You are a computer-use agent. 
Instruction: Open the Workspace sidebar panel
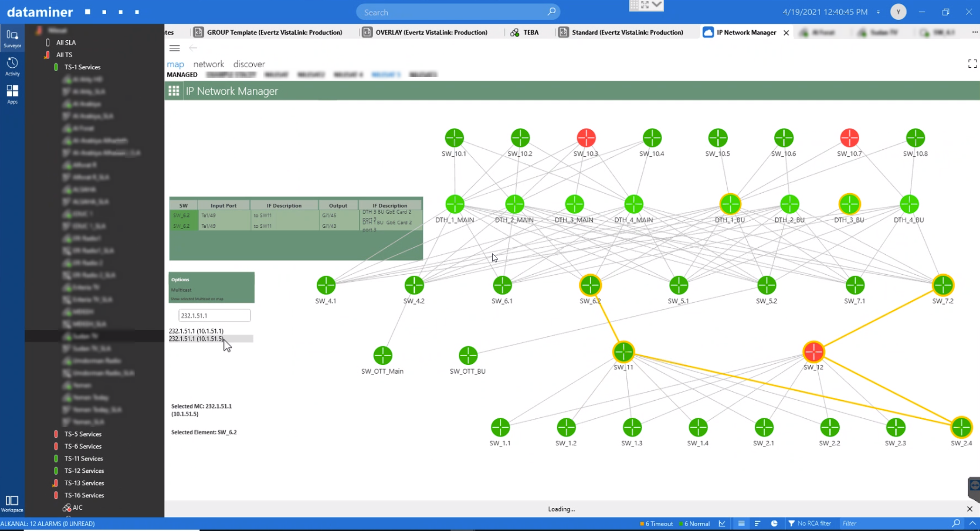point(12,504)
